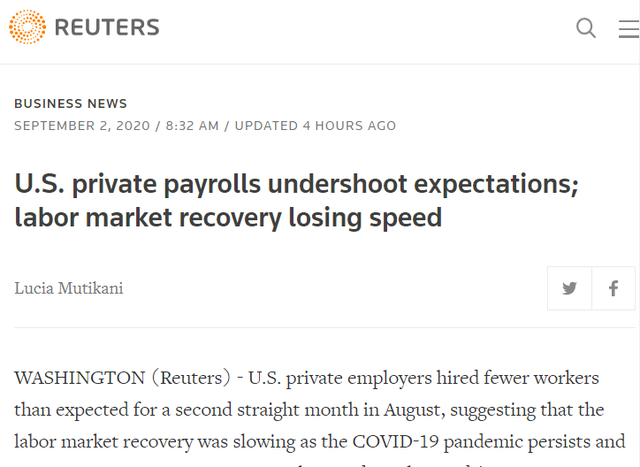
Task: Click the WASHINGTON dateline in the article
Action: click(78, 379)
